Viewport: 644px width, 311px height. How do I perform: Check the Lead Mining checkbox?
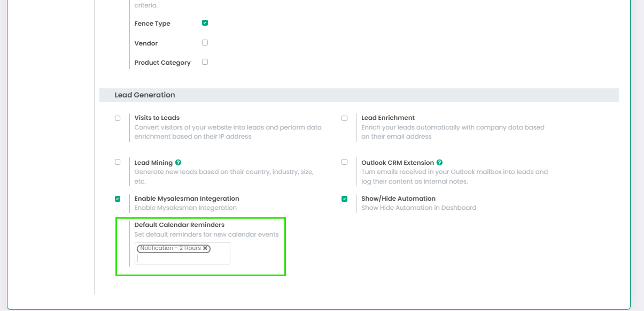[x=118, y=162]
